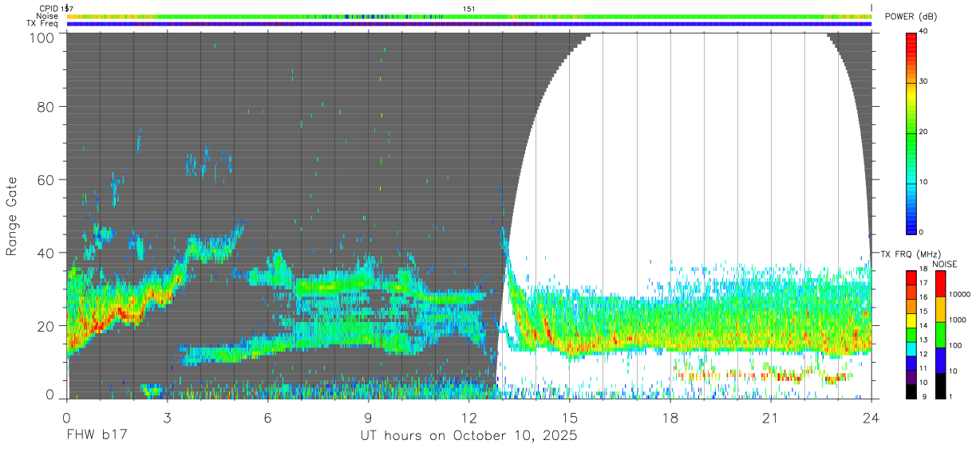Click the 15 hour tick on the UT axis
This screenshot has width=980, height=452.
[x=569, y=417]
